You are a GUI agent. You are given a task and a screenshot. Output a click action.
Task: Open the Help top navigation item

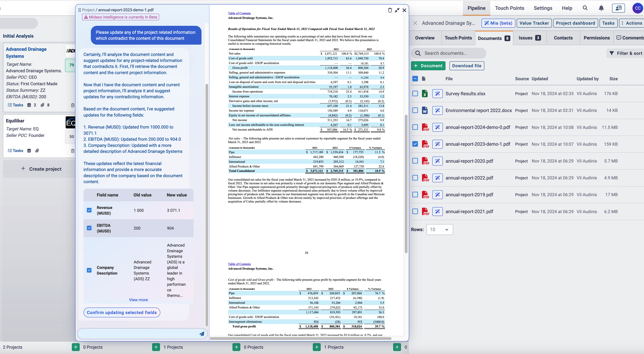coord(567,8)
